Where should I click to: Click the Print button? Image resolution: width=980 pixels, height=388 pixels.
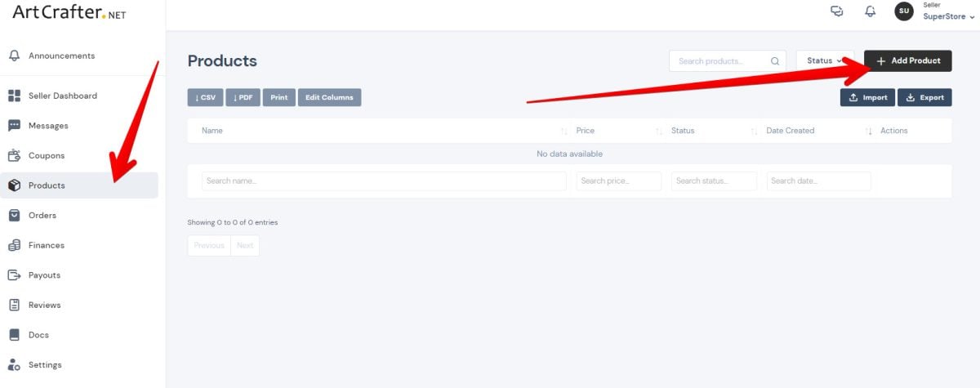[279, 97]
